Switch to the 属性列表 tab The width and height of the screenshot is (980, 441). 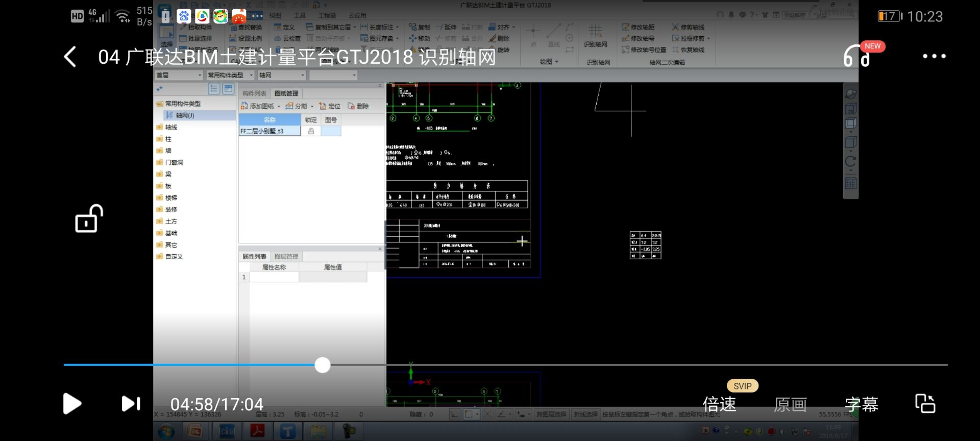(x=254, y=256)
